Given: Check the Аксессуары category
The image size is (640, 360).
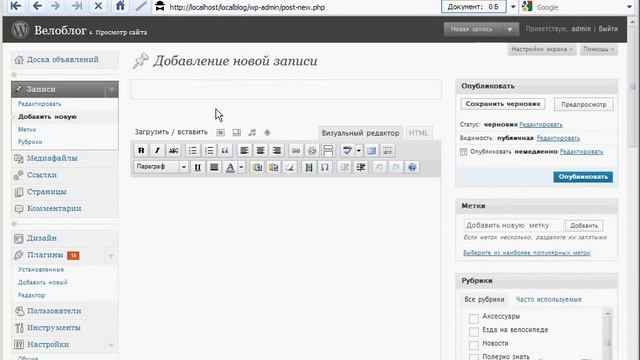Looking at the screenshot, I should (473, 318).
